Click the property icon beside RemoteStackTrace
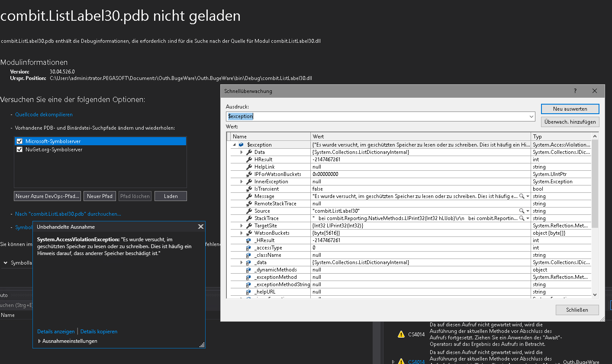The height and width of the screenshot is (364, 612). point(249,204)
